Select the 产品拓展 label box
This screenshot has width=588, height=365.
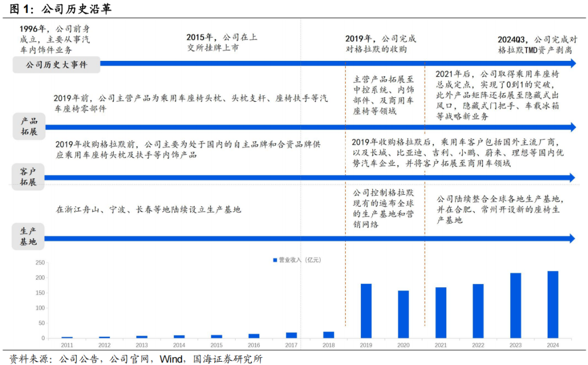tap(29, 126)
